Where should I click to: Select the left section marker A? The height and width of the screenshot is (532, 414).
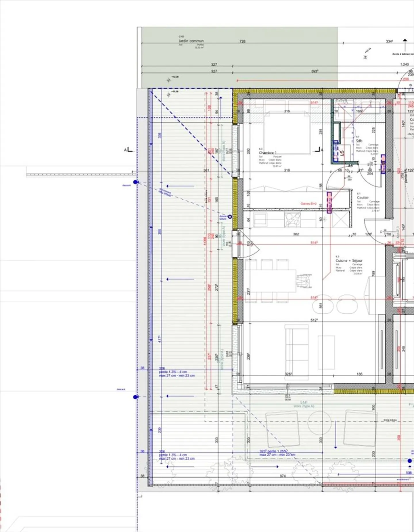(129, 150)
